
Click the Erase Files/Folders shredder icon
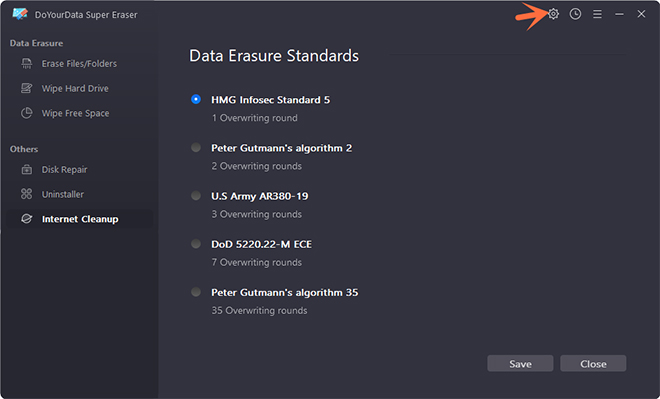click(x=27, y=64)
